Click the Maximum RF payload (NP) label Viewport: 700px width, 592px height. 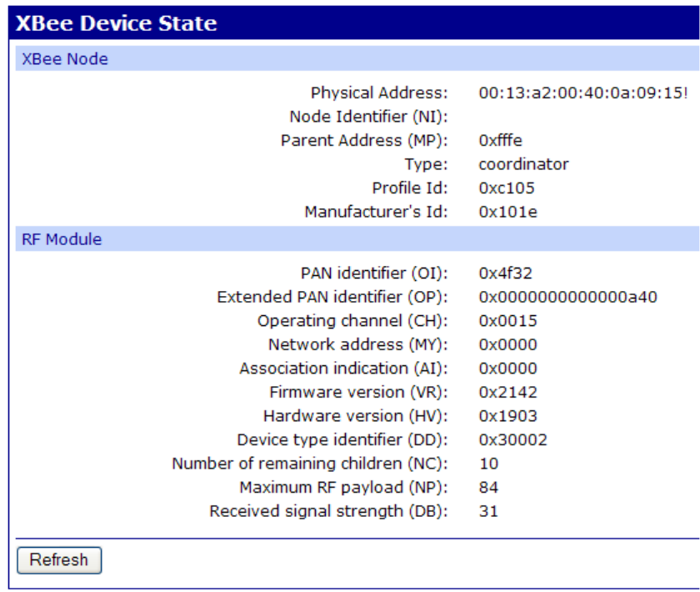343,487
